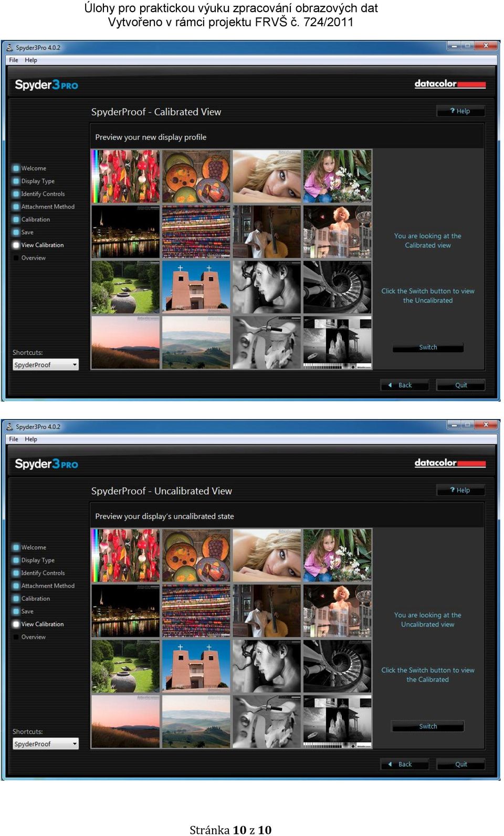
Task: Select Attachment Method step in Uncalibrated View sidebar
Action: point(44,586)
